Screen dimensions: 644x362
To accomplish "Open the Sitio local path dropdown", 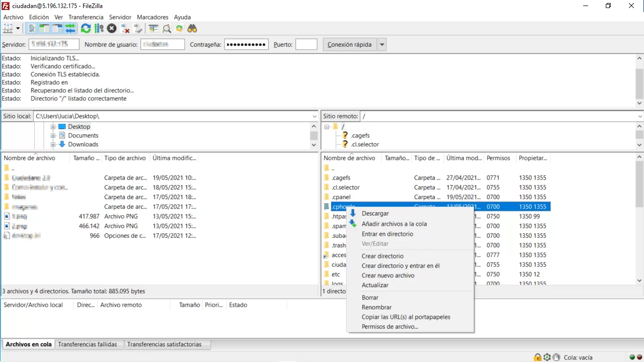I will tap(314, 116).
